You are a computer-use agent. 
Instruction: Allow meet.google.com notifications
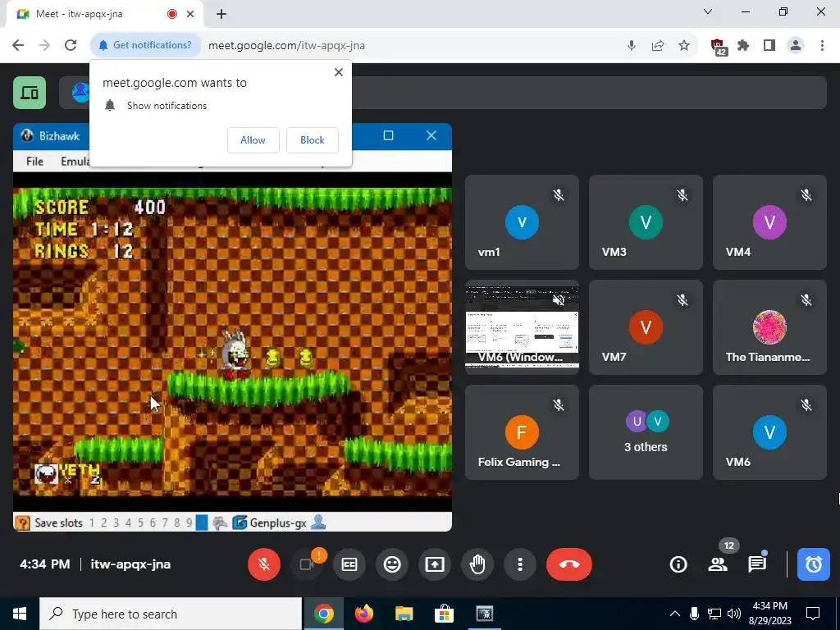pyautogui.click(x=253, y=139)
